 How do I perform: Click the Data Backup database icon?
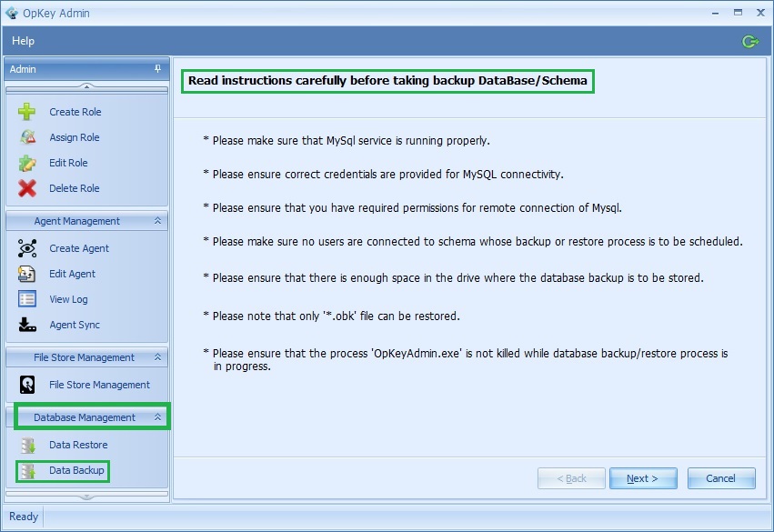coord(28,471)
